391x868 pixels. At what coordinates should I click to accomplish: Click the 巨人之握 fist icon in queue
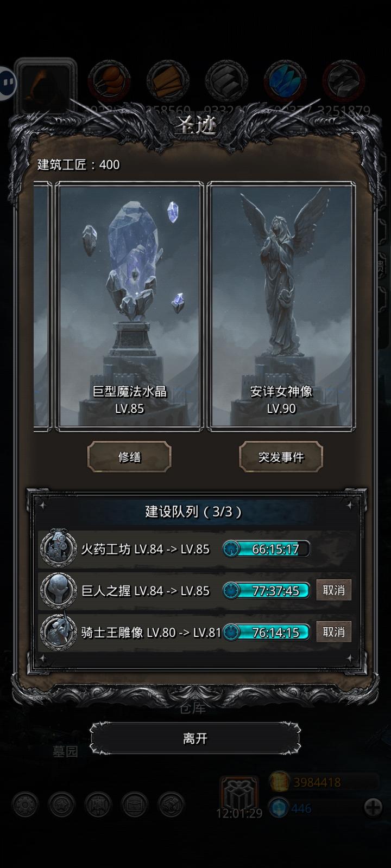tap(58, 590)
